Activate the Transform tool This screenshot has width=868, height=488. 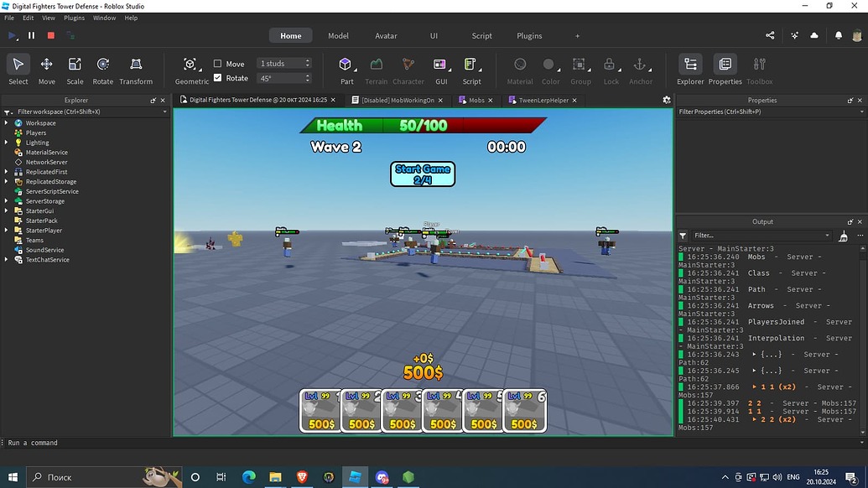(136, 70)
